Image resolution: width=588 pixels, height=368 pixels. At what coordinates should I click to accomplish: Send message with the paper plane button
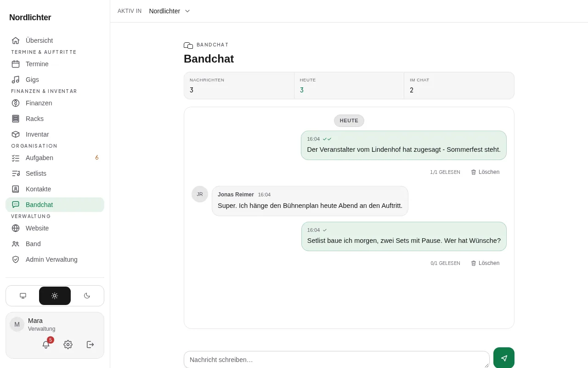[x=504, y=358]
